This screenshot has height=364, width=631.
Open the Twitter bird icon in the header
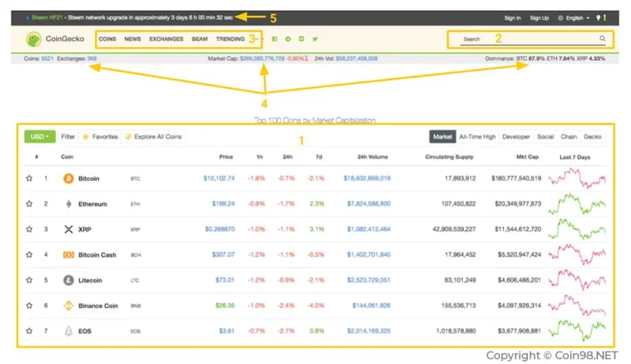(x=315, y=39)
